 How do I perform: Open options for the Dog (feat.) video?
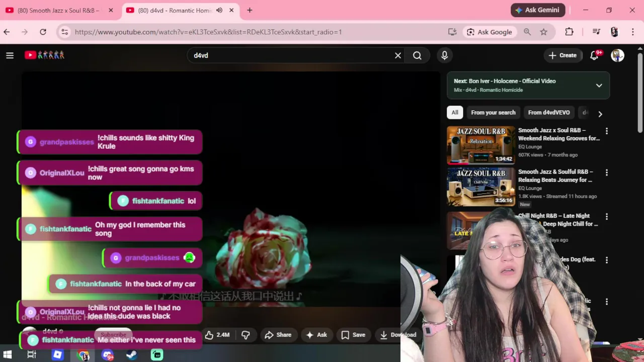[x=606, y=260]
